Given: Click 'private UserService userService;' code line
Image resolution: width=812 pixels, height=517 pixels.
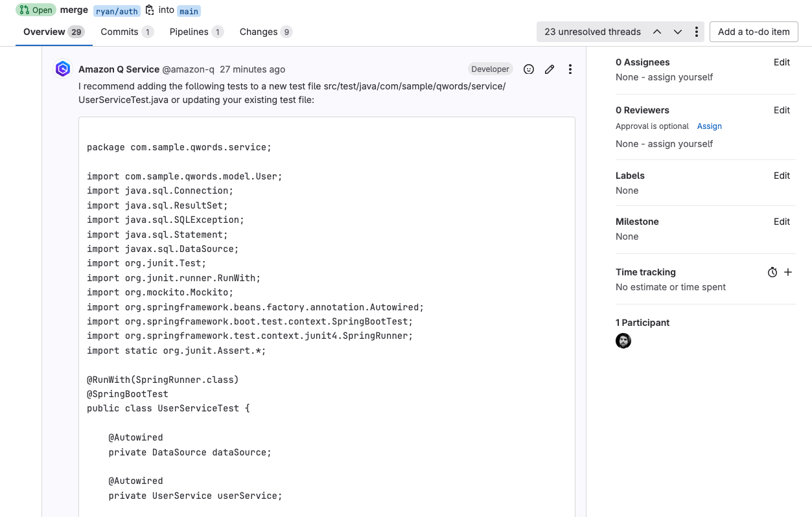Looking at the screenshot, I should pyautogui.click(x=195, y=496).
